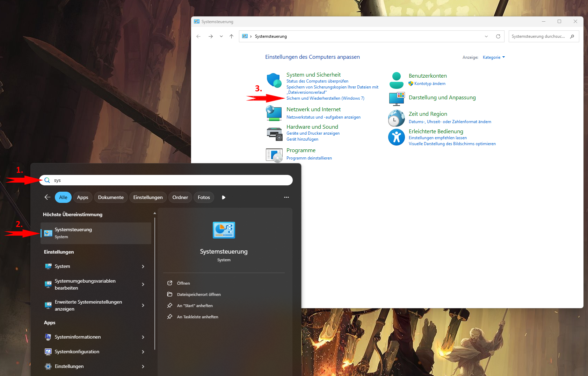Click the Hardware und Sound printer icon
Screen dimensions: 588x376
tap(274, 134)
